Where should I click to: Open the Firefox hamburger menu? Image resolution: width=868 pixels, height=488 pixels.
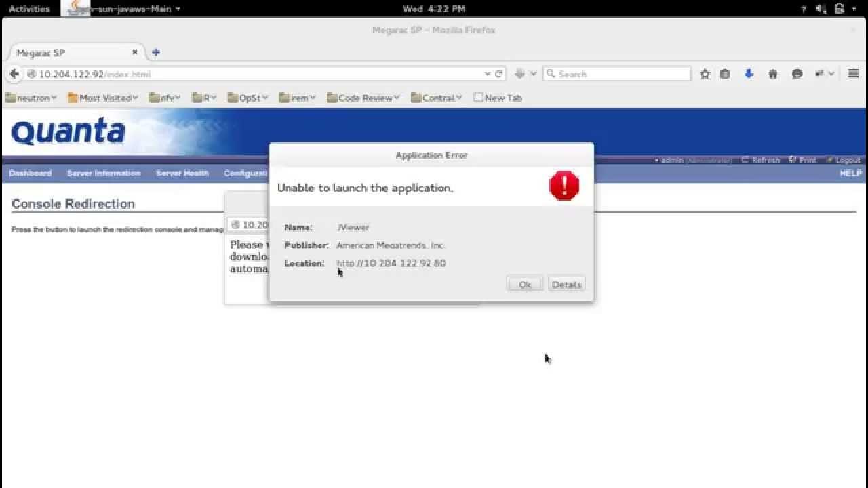[x=853, y=74]
